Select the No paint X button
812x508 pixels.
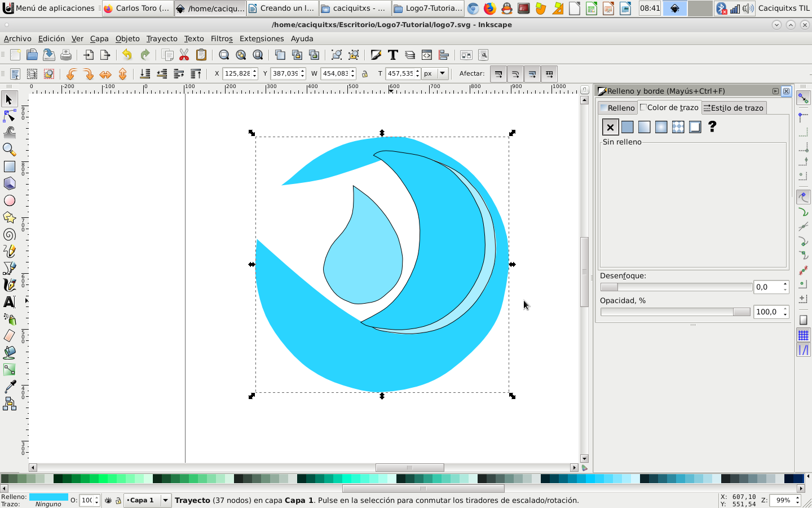[610, 127]
